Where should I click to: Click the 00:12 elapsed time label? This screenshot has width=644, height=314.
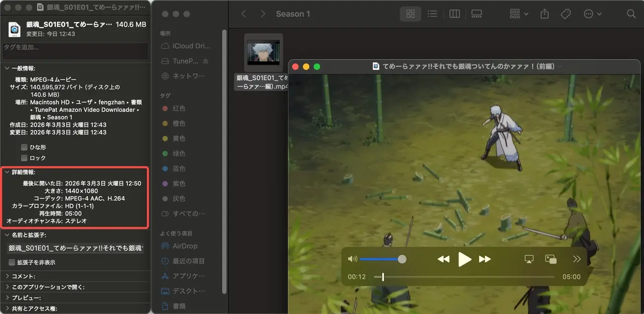tap(357, 277)
